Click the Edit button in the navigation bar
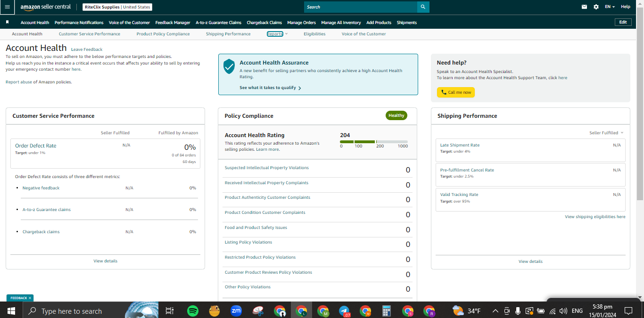This screenshot has width=644, height=318. (623, 22)
